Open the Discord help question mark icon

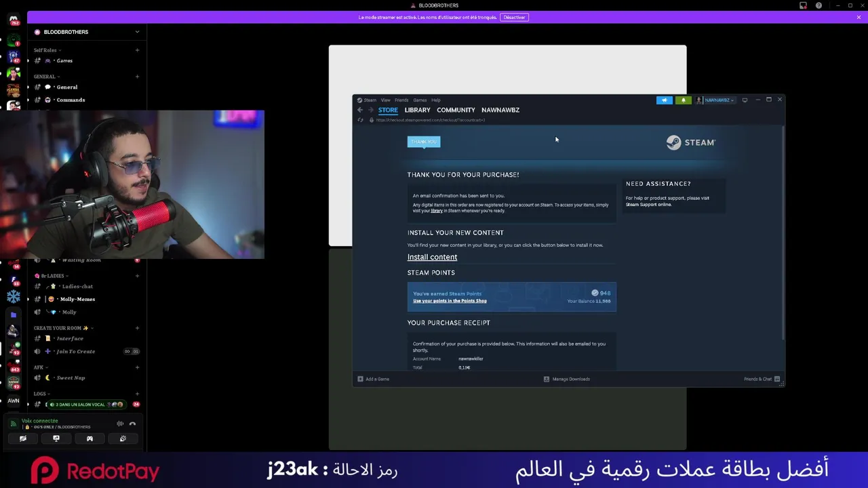818,5
